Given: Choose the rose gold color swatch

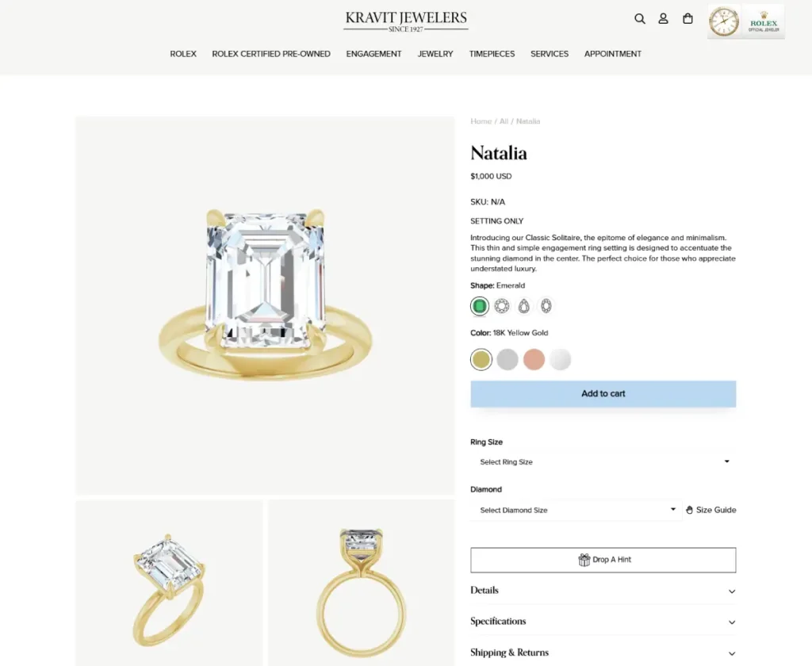Looking at the screenshot, I should [x=534, y=360].
